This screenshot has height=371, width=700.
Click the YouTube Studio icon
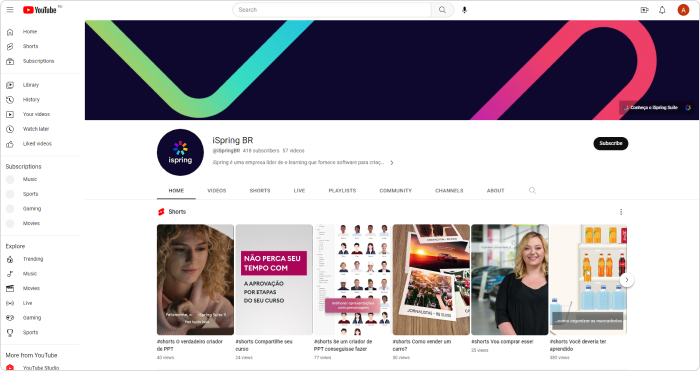pos(10,368)
